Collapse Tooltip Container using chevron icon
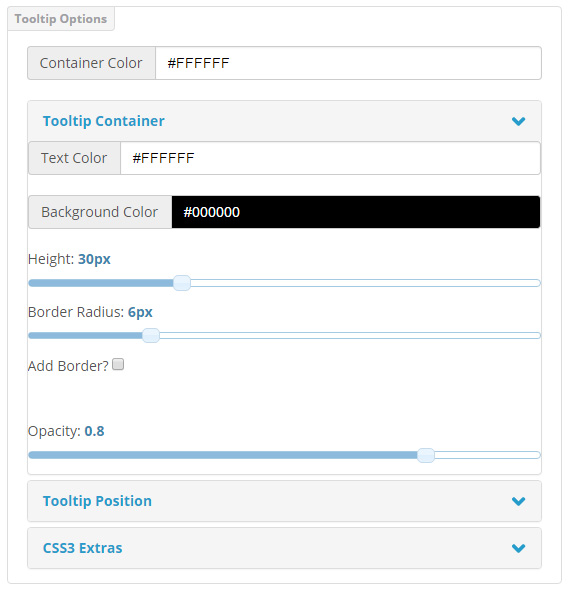570x589 pixels. pos(518,121)
